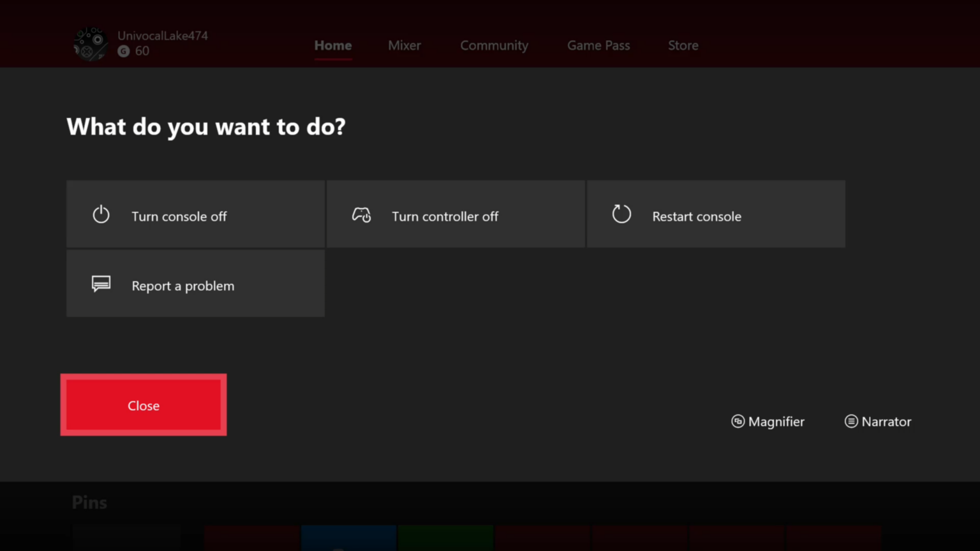
Task: Select Turn console off power icon
Action: pos(101,214)
